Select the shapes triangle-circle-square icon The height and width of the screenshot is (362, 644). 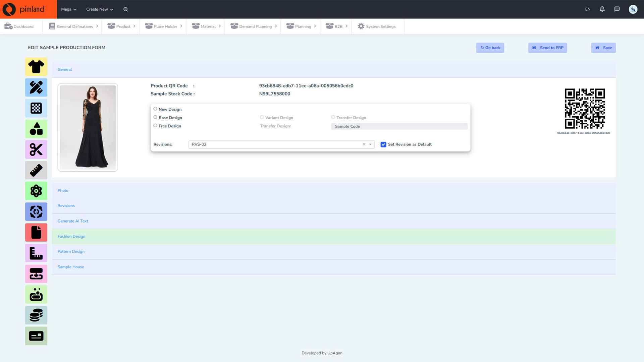tap(36, 129)
